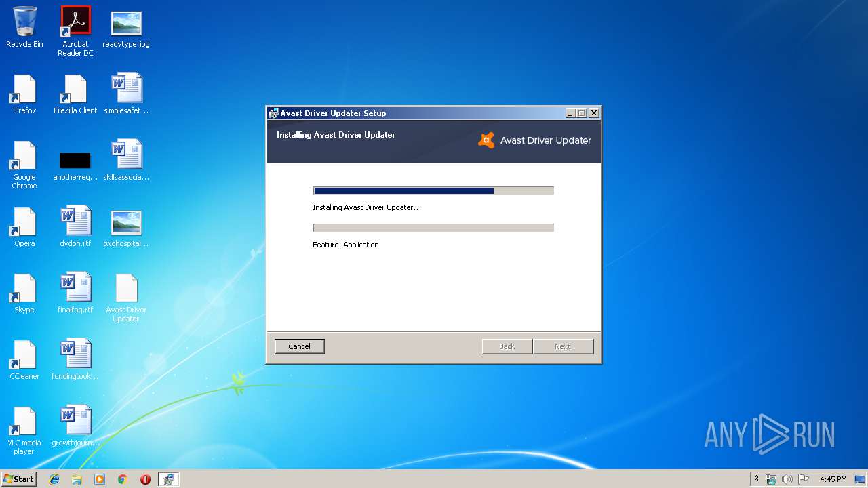The height and width of the screenshot is (488, 868).
Task: Select finalfaq.rtf document
Action: (75, 293)
